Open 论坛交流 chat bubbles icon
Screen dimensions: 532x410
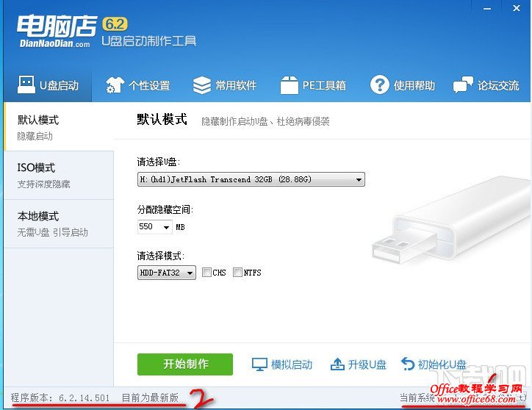click(x=463, y=84)
